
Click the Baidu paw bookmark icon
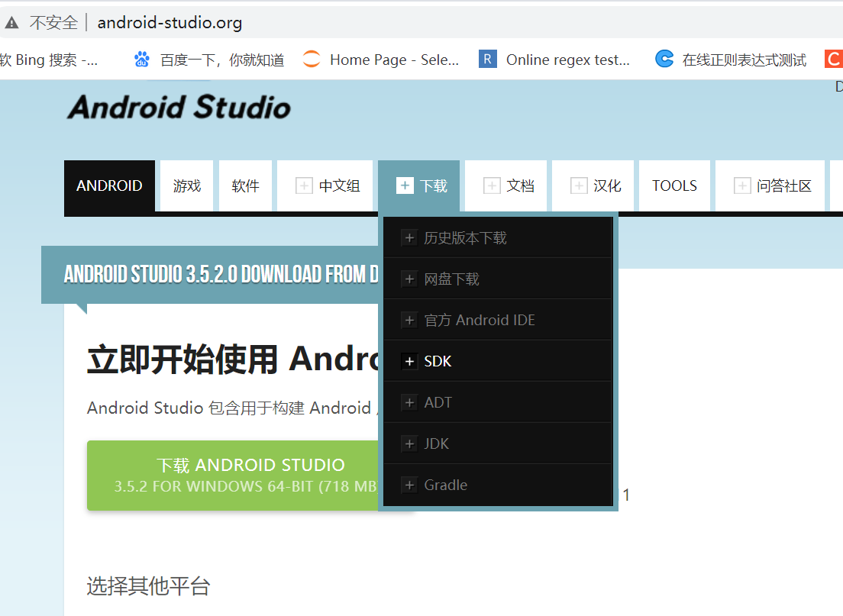pyautogui.click(x=142, y=59)
